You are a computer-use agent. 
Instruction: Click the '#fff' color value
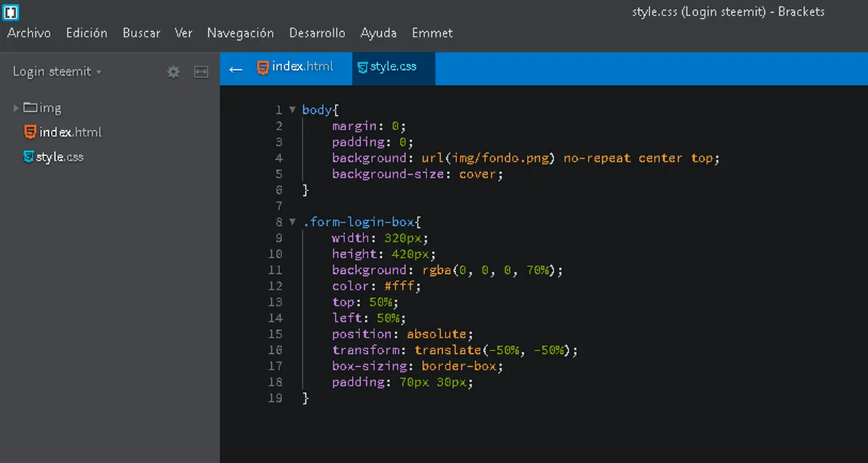click(x=399, y=286)
